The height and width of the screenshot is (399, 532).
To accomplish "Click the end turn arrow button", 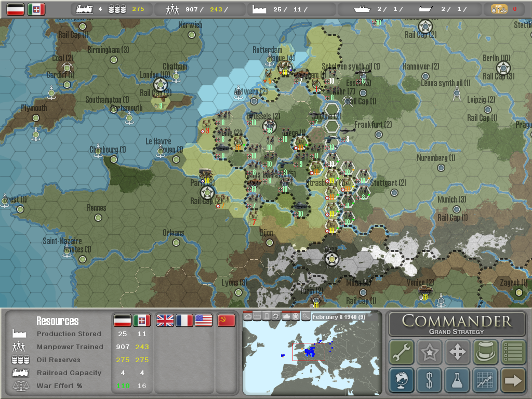I will (x=513, y=379).
